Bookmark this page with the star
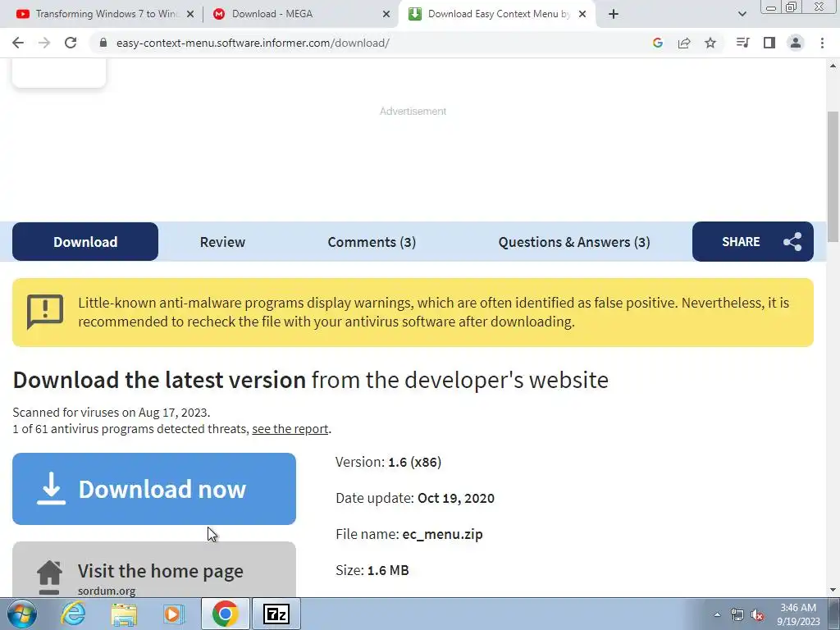This screenshot has width=840, height=630. (x=710, y=43)
